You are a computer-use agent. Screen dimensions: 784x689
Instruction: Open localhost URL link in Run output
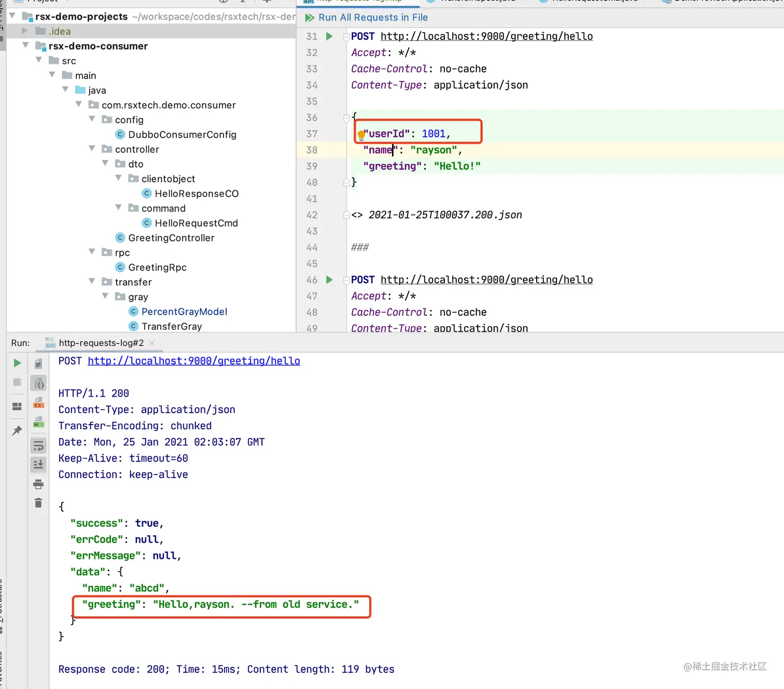(x=194, y=361)
